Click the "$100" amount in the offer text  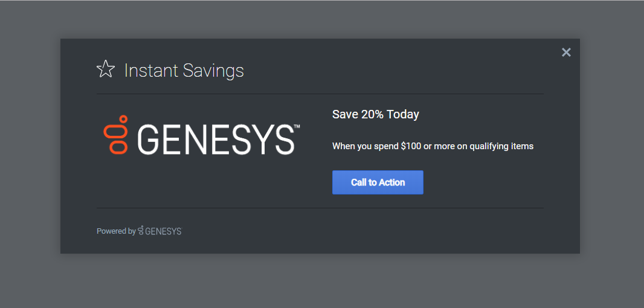(x=411, y=146)
